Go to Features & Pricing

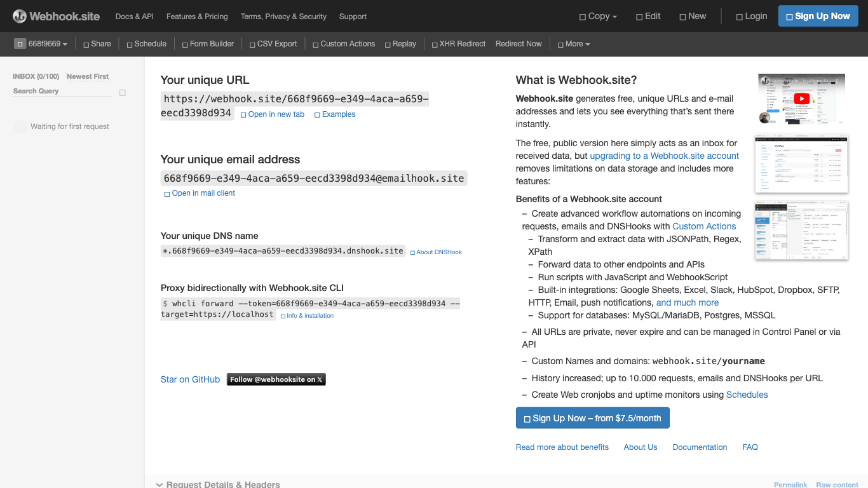[x=197, y=17]
